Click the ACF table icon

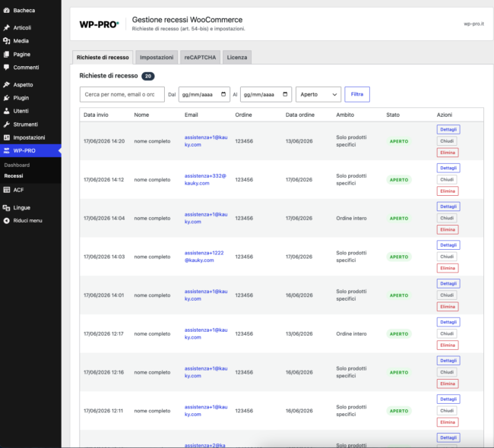pyautogui.click(x=6, y=190)
